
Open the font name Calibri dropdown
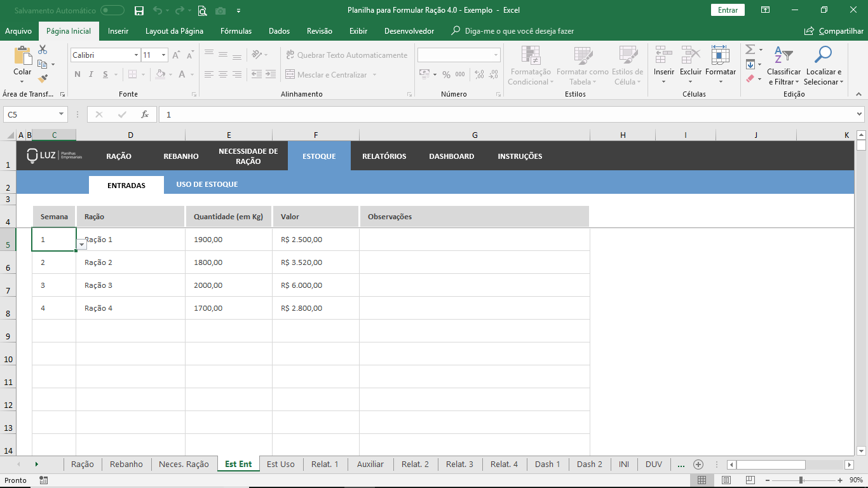(136, 55)
